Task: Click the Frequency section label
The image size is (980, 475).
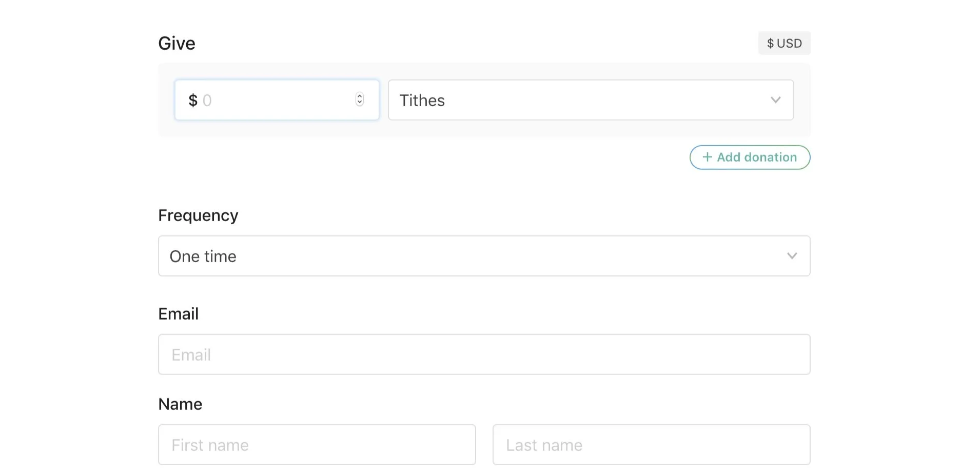Action: [x=198, y=215]
